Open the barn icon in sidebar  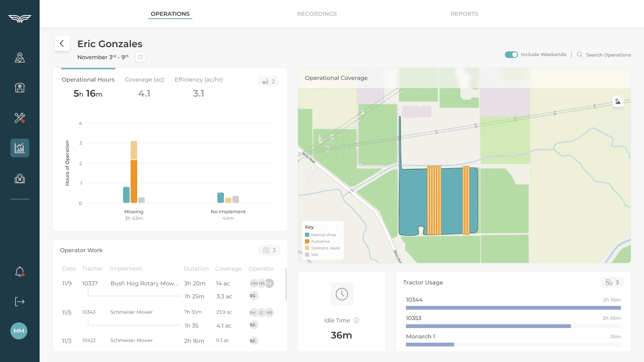point(19,88)
